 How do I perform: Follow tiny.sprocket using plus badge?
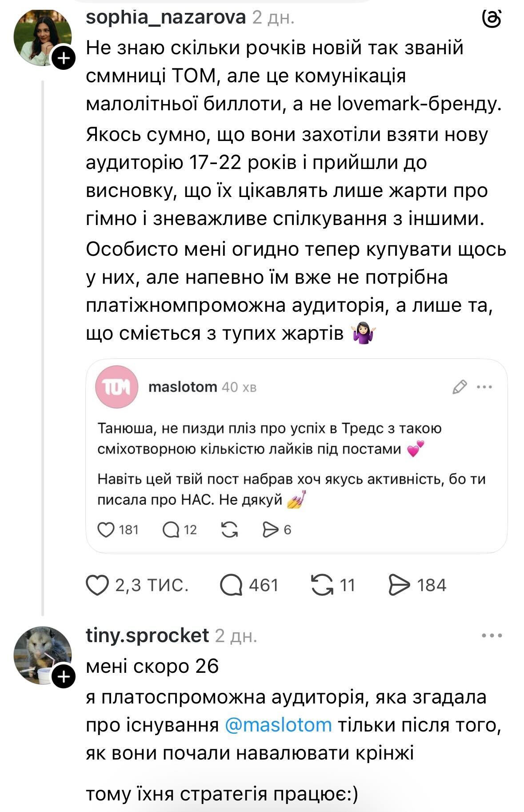click(64, 677)
